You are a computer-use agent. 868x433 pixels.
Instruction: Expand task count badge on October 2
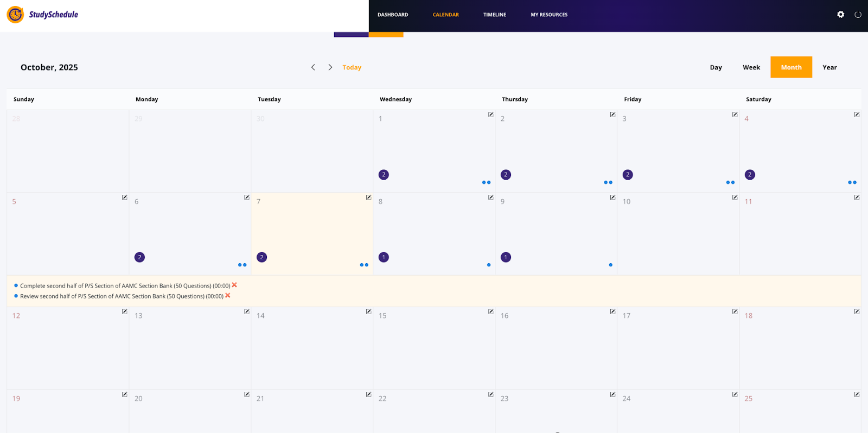click(506, 175)
